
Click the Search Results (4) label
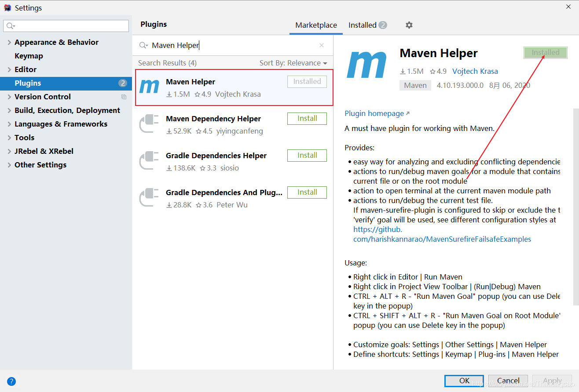coord(167,63)
